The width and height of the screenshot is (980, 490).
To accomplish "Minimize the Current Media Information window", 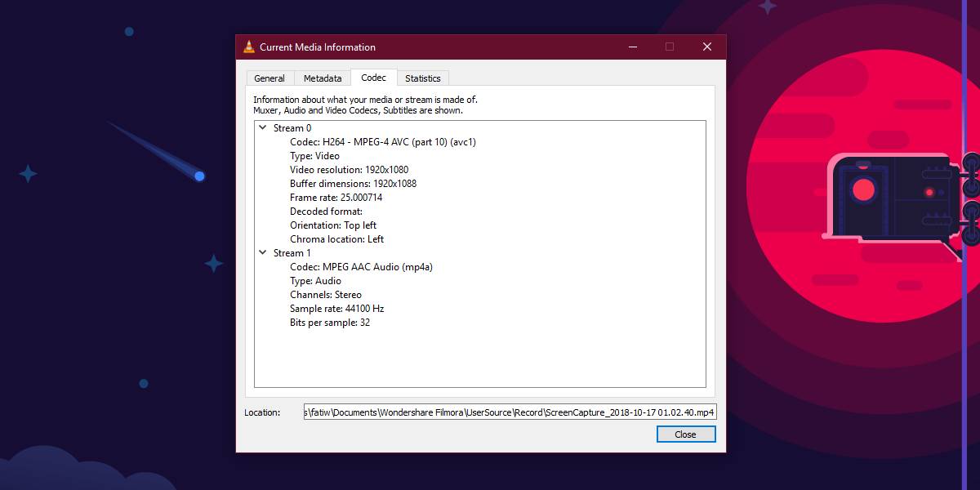I will coord(632,47).
